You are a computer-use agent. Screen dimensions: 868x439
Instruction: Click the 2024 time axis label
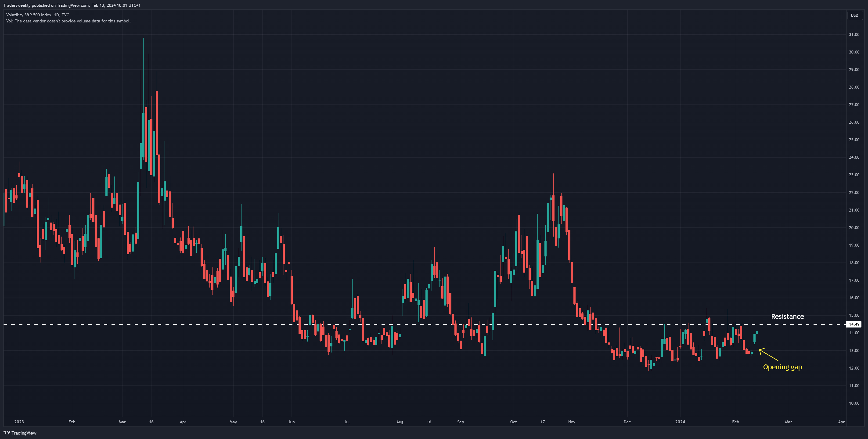point(680,422)
